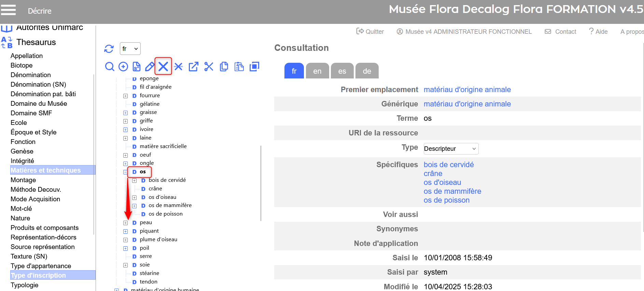Viewport: 644px width, 291px height.
Task: Expand the peau tree node
Action: [125, 223]
